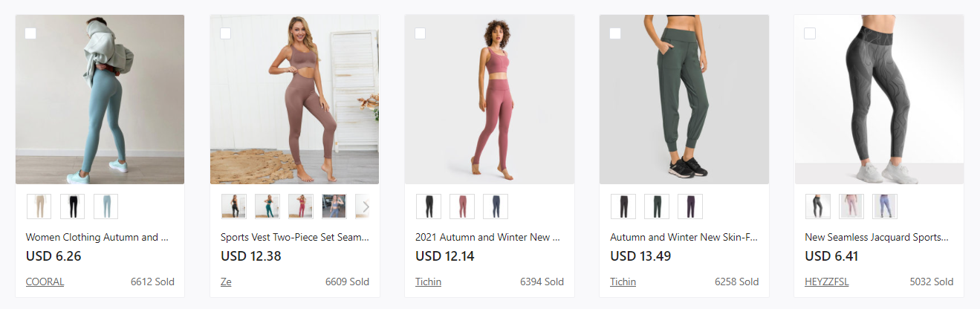Screen dimensions: 980x309
Task: Open HEYZZFSL store page
Action: (826, 282)
